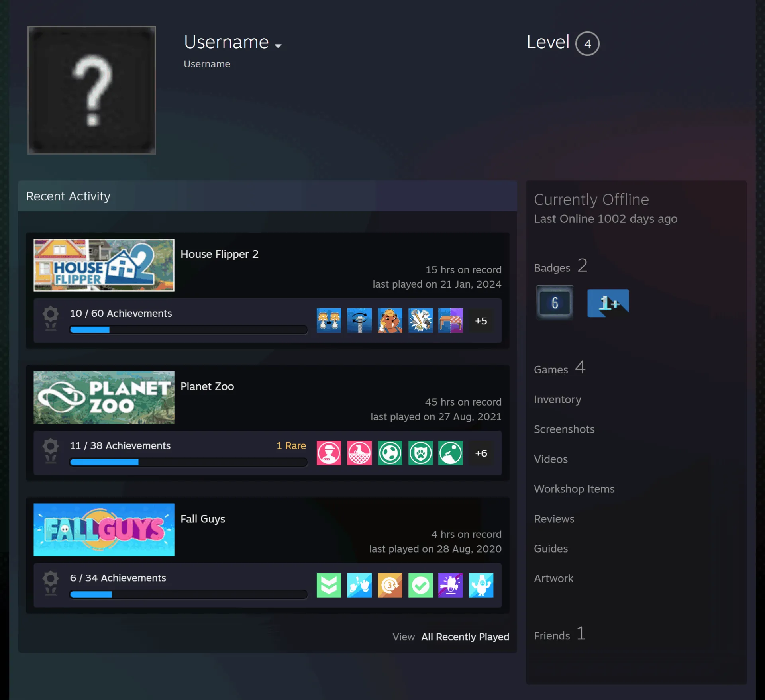Open the Screenshots link

pyautogui.click(x=564, y=429)
